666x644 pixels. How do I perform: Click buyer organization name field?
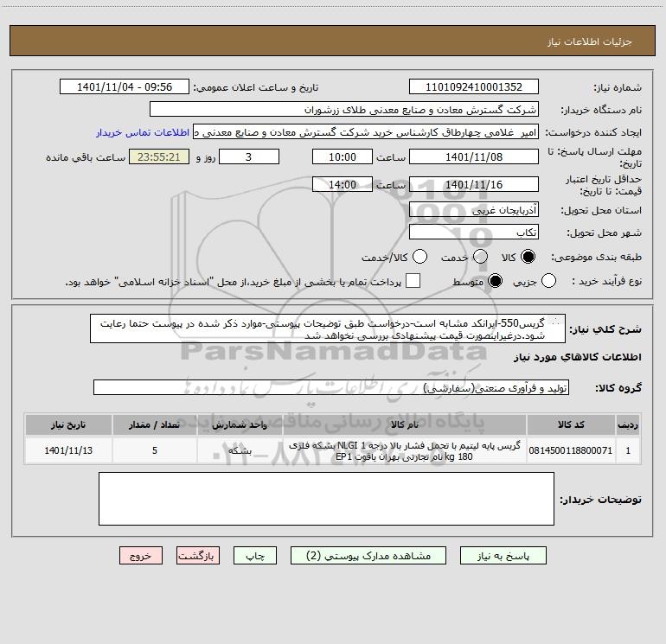[x=344, y=109]
